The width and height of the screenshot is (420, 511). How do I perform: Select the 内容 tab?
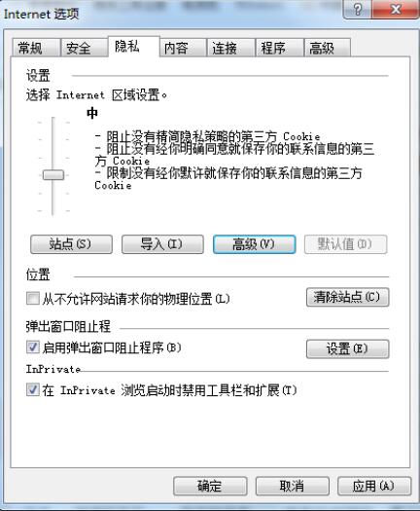(x=183, y=48)
